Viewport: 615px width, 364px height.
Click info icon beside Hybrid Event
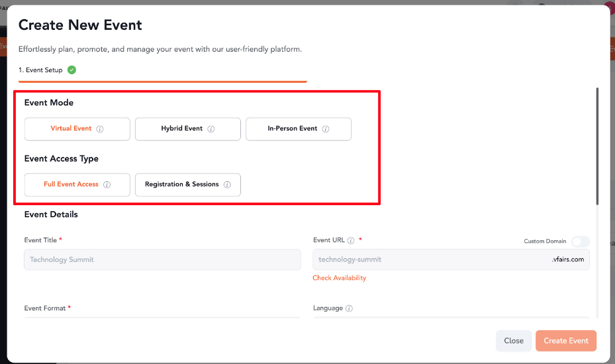coord(211,129)
